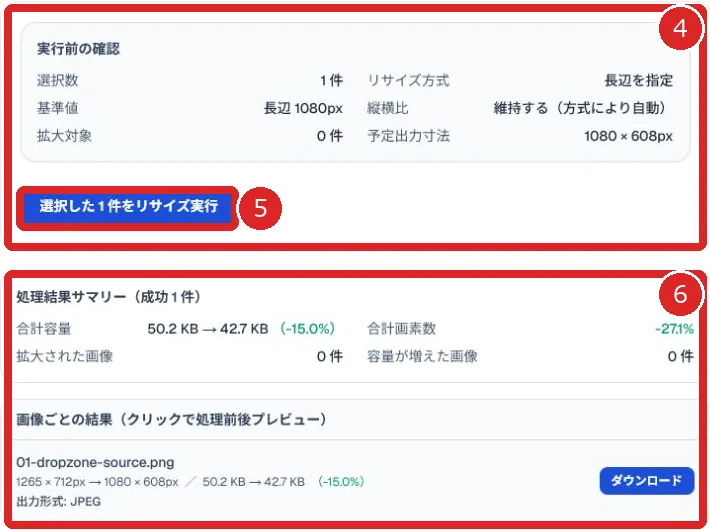This screenshot has width=710, height=530.
Task: Click the 処理結果サマリー（成功 1 件） heading
Action: pos(109,297)
